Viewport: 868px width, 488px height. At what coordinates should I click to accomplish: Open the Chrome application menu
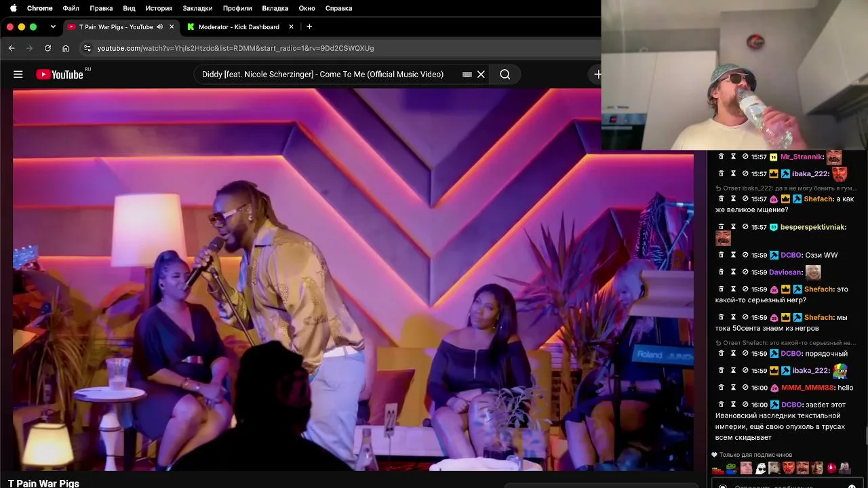point(39,8)
